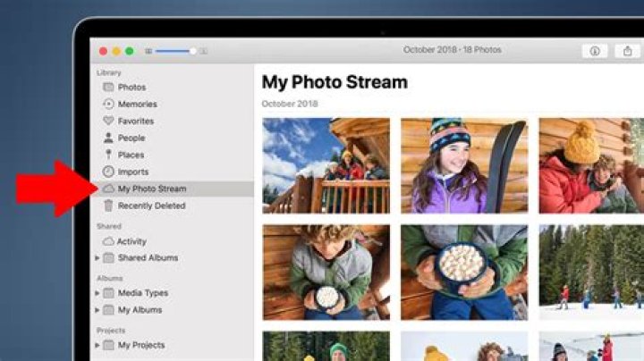The image size is (644, 361).
Task: Expand the Shared Albums disclosure triangle
Action: point(97,258)
